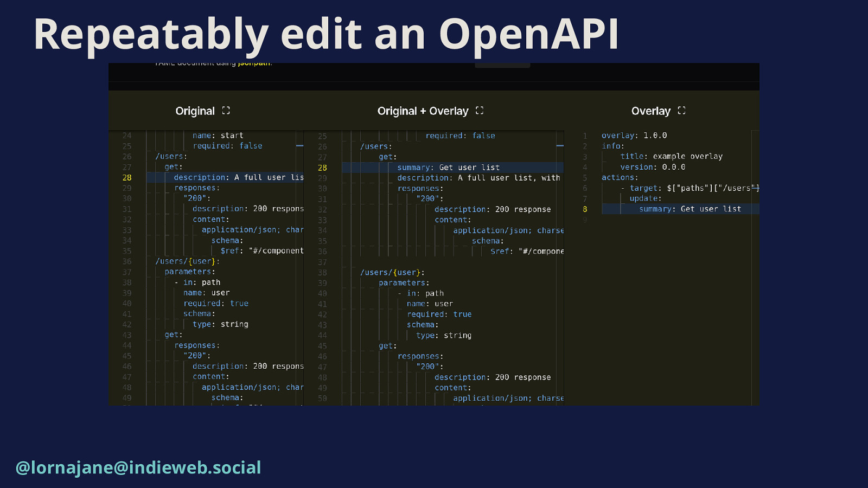Click the Overlay panel heading
Screen dimensions: 868x488
(651, 111)
